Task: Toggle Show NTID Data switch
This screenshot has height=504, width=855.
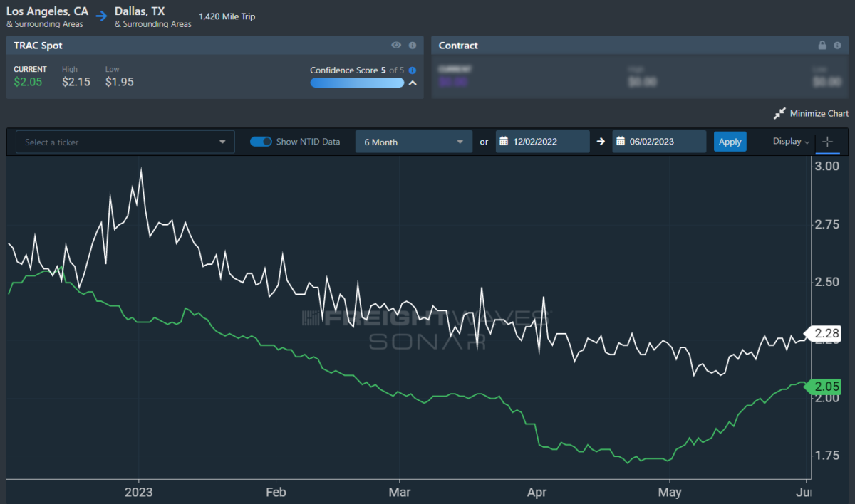Action: pos(261,142)
